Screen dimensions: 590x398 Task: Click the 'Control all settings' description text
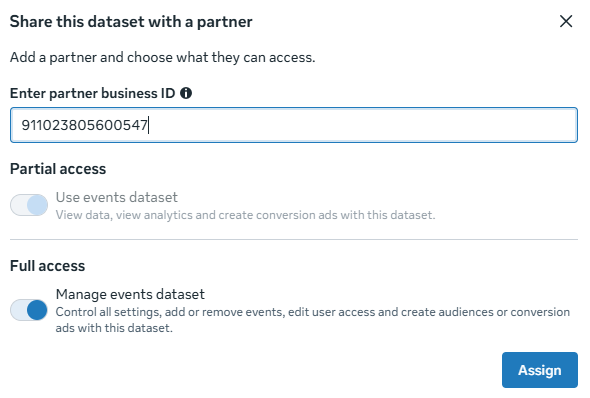pyautogui.click(x=313, y=320)
